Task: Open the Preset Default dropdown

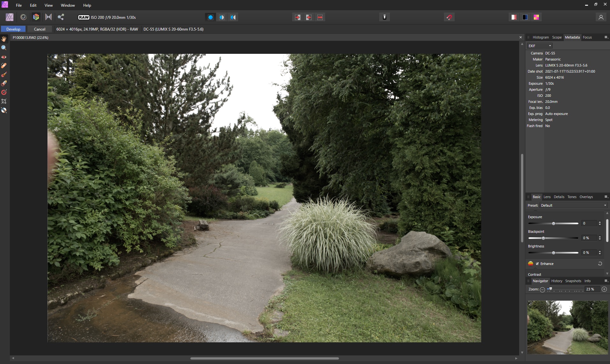Action: [573, 205]
